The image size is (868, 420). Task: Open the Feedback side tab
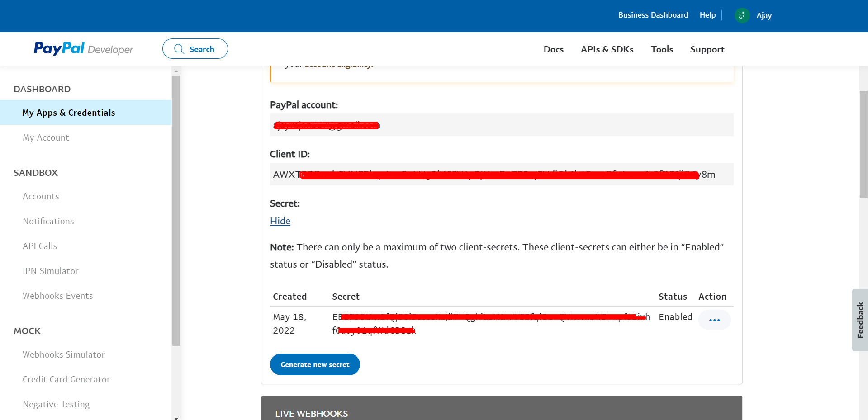click(x=860, y=320)
